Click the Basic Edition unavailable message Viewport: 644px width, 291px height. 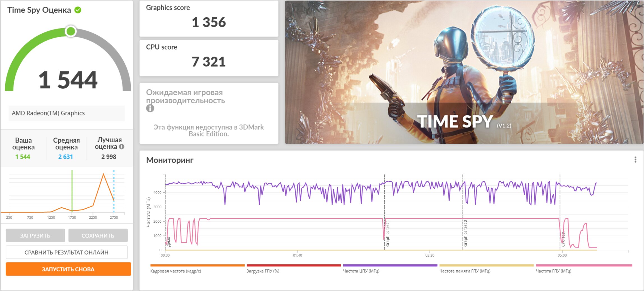209,131
